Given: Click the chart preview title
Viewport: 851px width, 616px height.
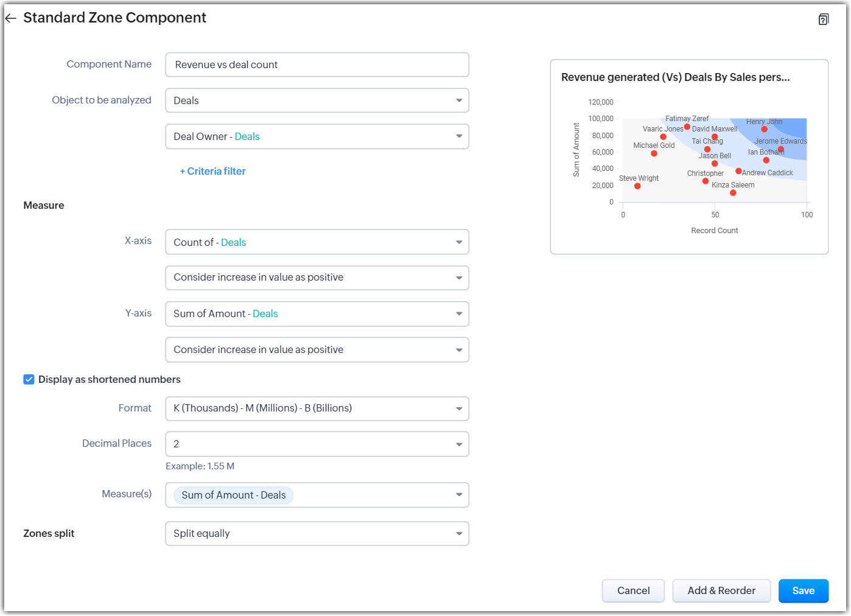Looking at the screenshot, I should (675, 77).
